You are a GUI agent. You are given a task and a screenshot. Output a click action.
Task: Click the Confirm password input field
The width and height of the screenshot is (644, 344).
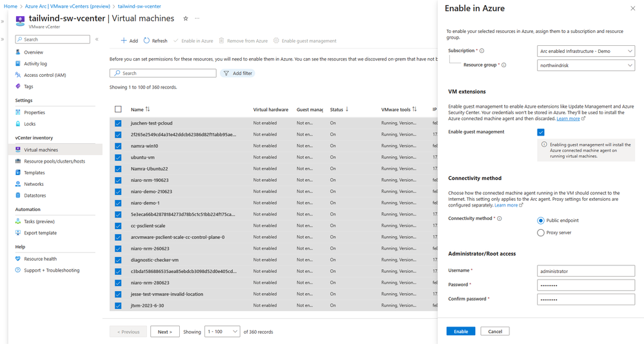pyautogui.click(x=586, y=299)
